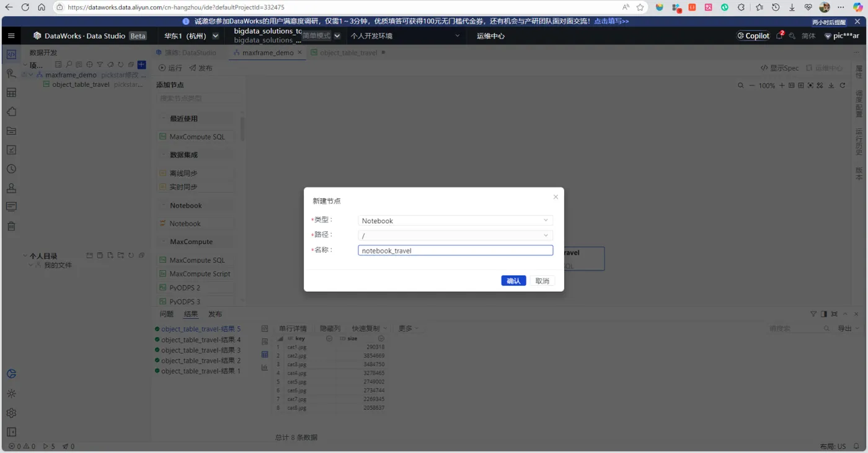Select the PyODPS 3 node type
Image resolution: width=868 pixels, height=453 pixels.
click(196, 302)
